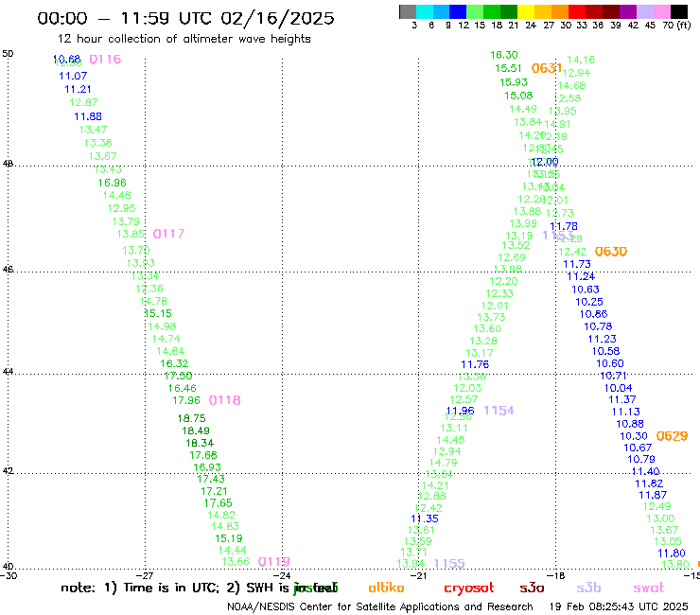
Task: Click the lavender time label '1154'
Action: [499, 411]
